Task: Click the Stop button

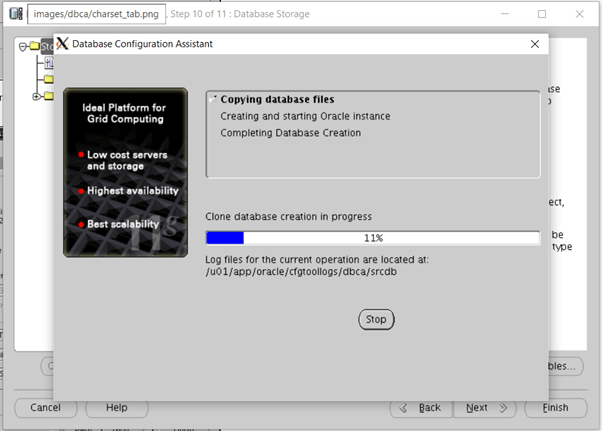Action: 376,319
